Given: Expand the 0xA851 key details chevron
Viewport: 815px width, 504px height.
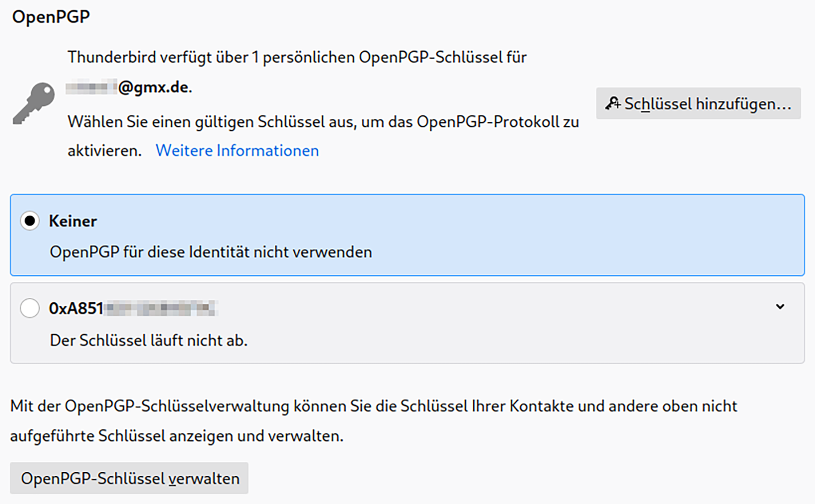Looking at the screenshot, I should [x=780, y=307].
